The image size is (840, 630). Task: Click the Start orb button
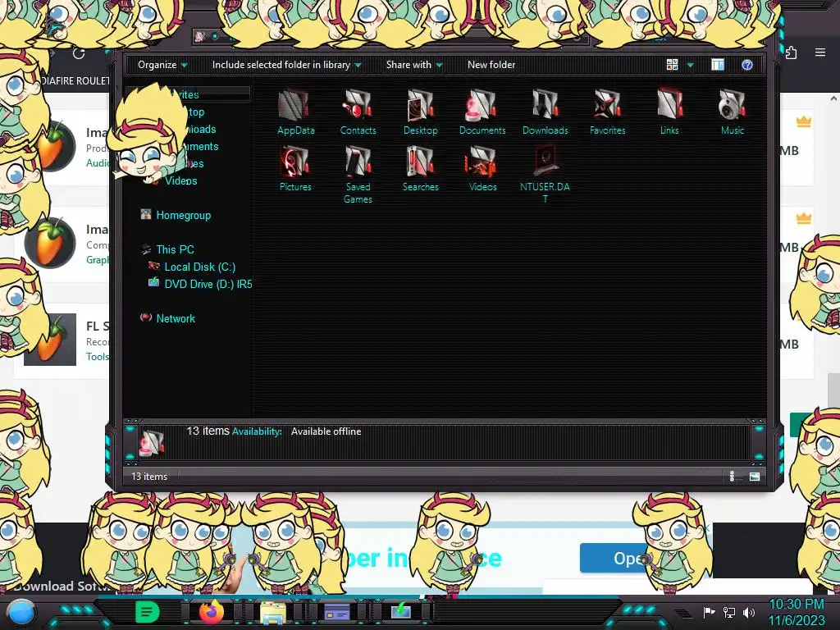point(21,612)
